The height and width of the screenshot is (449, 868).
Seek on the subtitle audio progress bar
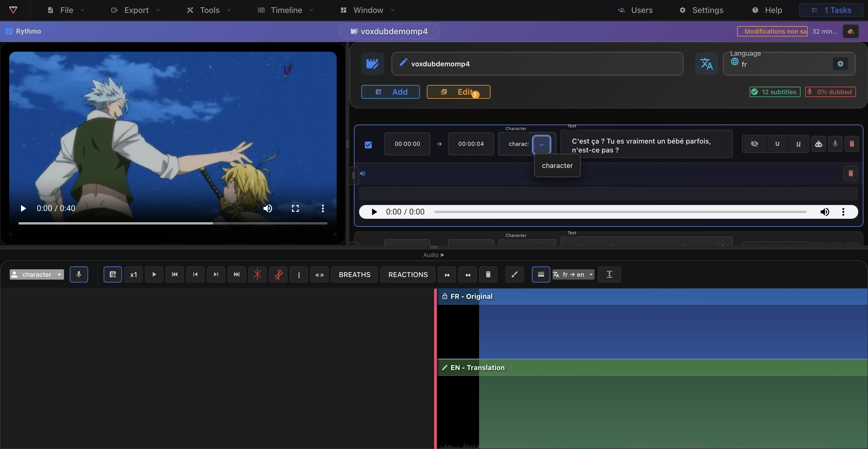620,212
